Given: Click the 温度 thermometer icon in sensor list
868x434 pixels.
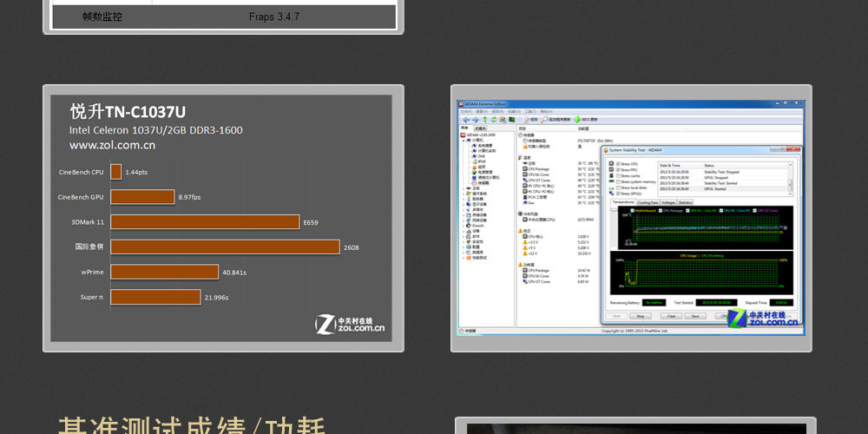Looking at the screenshot, I should [x=520, y=158].
